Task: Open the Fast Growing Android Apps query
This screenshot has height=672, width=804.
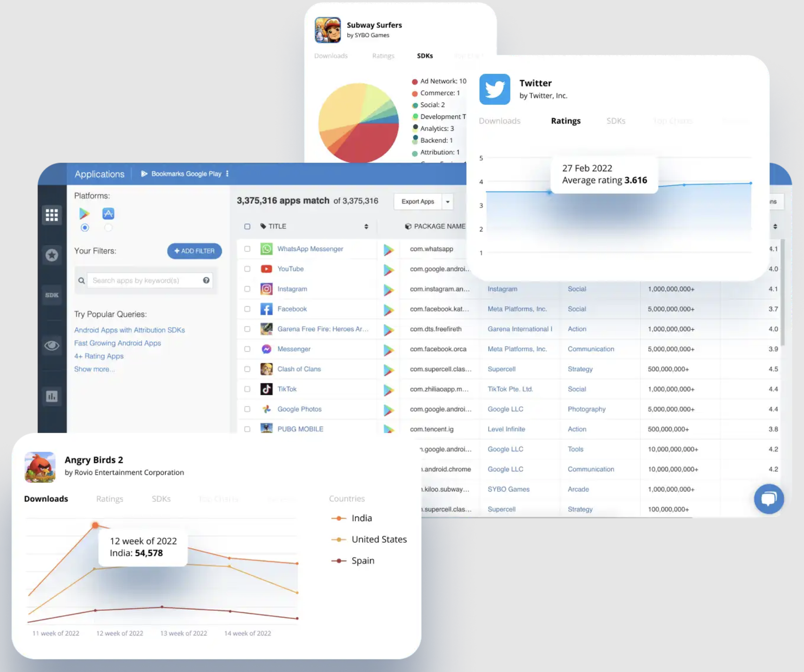Action: coord(118,343)
